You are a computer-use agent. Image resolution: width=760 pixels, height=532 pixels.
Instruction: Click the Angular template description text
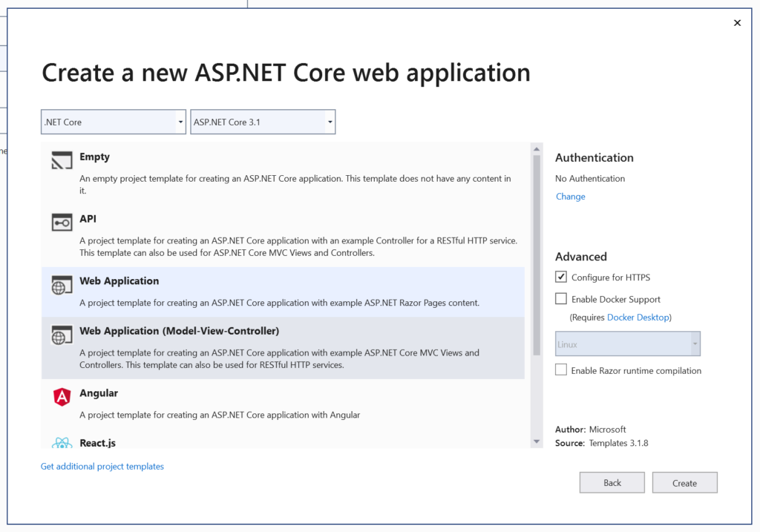[x=220, y=415]
